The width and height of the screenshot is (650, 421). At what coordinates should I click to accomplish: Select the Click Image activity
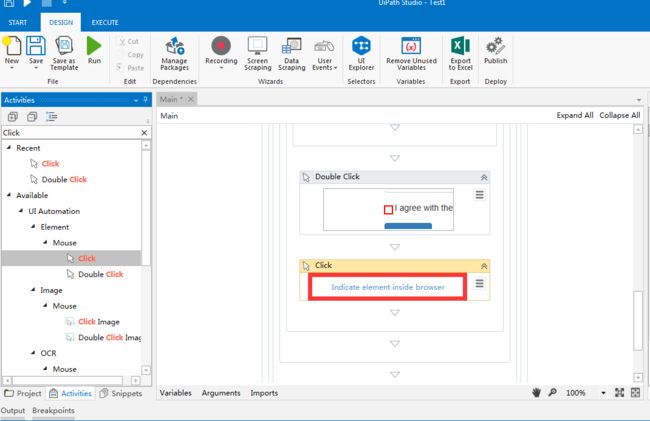99,322
